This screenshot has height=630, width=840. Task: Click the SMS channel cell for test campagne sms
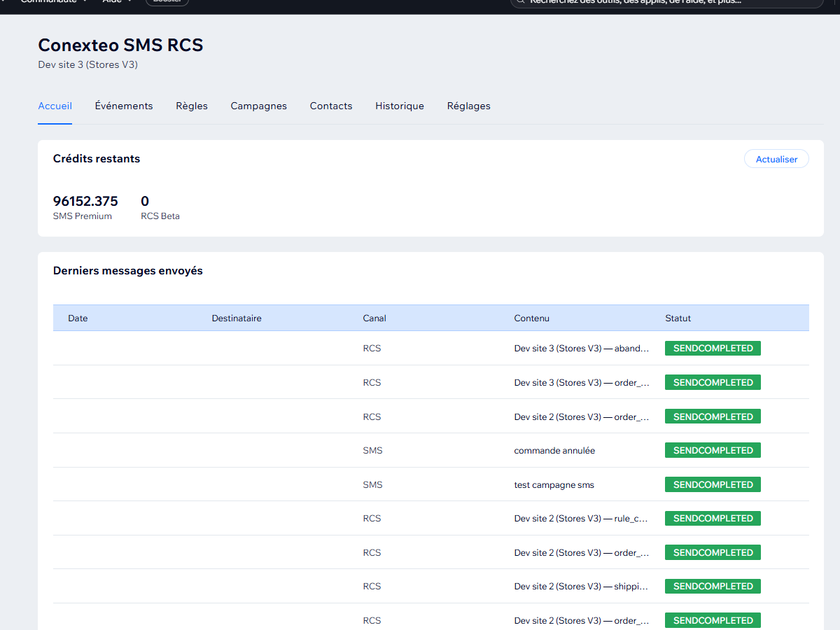point(372,484)
